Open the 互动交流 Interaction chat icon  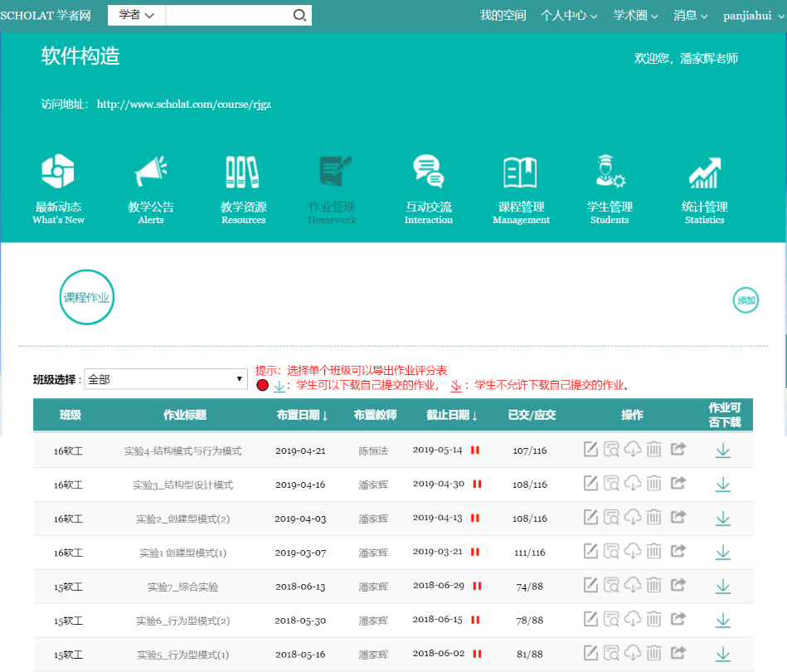pos(429,173)
